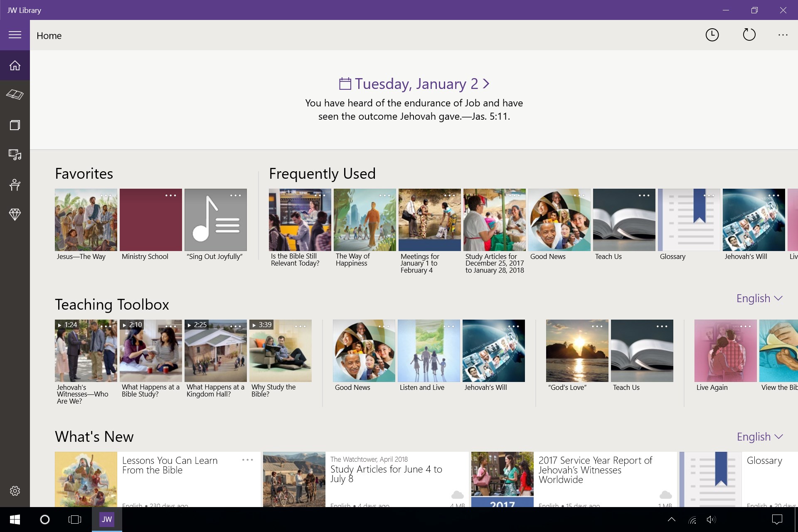Screen dimensions: 798x532
Task: Open the History clock icon
Action: coord(712,35)
